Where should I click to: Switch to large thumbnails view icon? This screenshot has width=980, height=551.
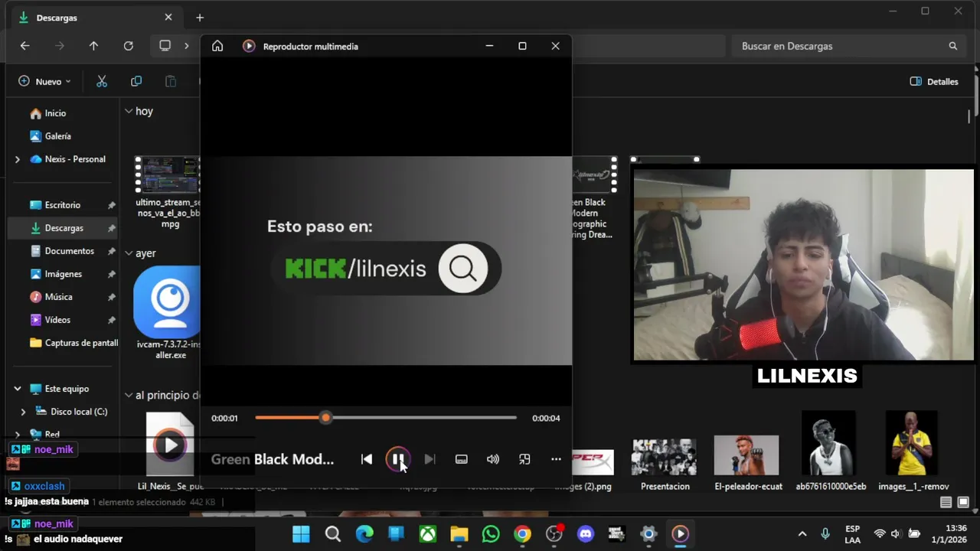tap(963, 502)
